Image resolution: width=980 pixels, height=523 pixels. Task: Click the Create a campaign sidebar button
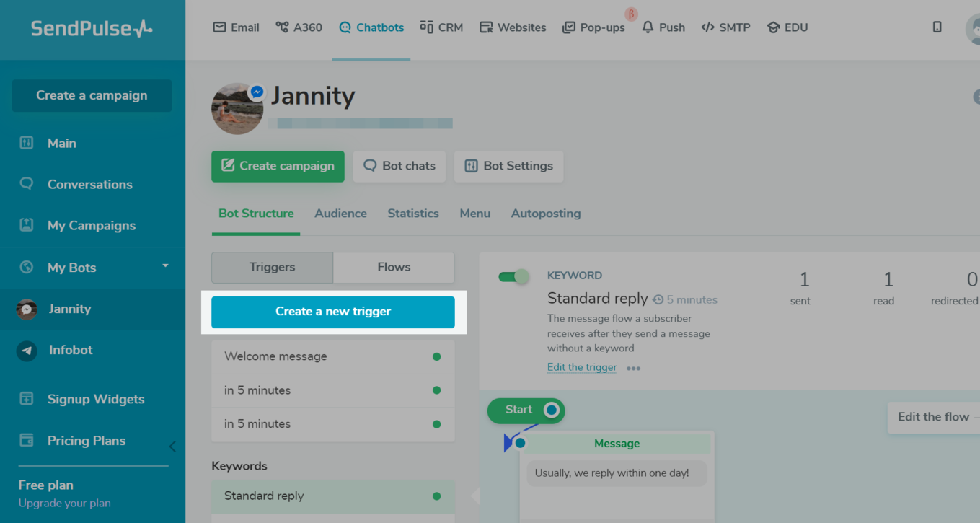(x=92, y=95)
